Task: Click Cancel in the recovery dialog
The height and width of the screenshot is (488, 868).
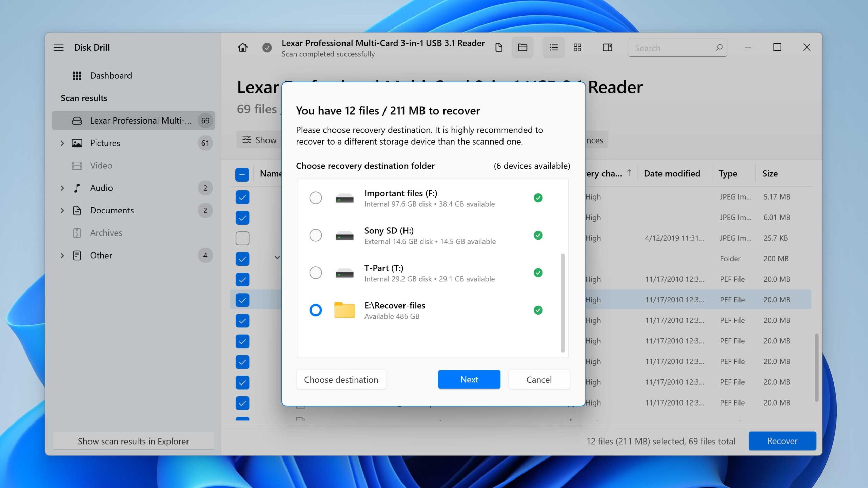Action: pos(539,379)
